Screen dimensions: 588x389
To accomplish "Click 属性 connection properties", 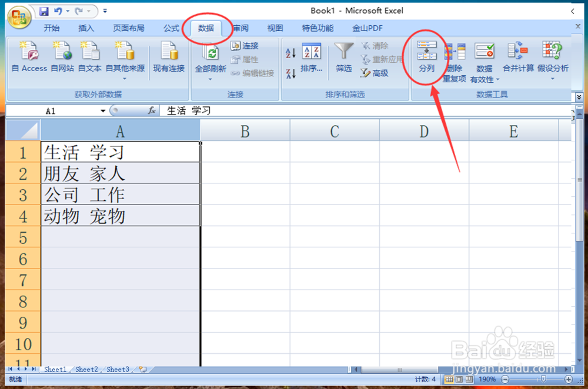I will coord(245,59).
